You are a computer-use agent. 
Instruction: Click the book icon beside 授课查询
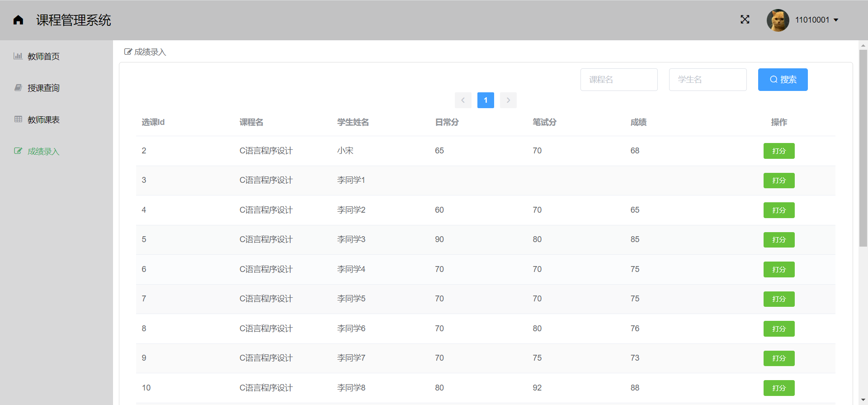click(18, 87)
